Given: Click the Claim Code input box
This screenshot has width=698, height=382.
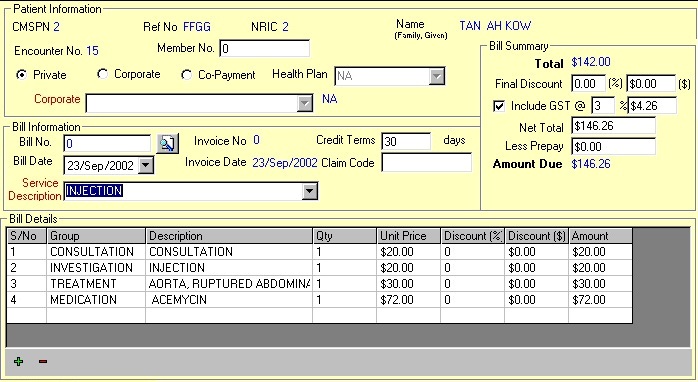Looking at the screenshot, I should tap(426, 163).
